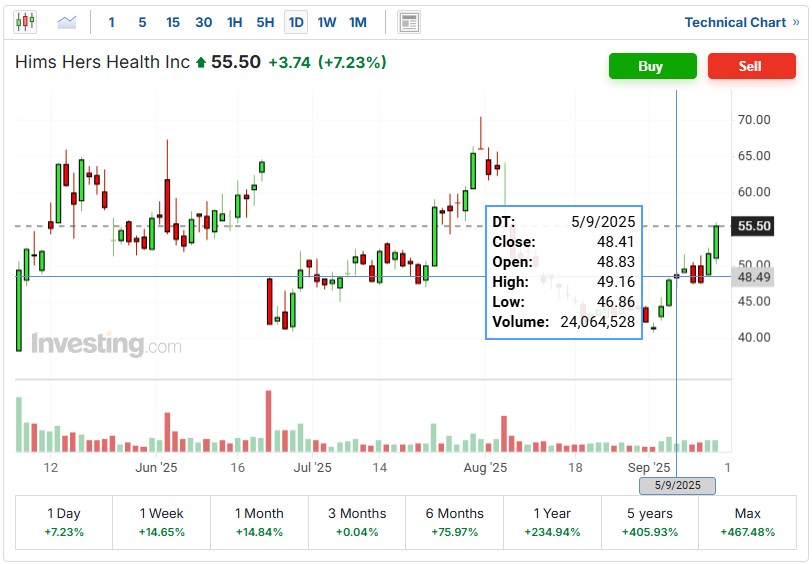Set interval to 5 minutes

coord(142,22)
